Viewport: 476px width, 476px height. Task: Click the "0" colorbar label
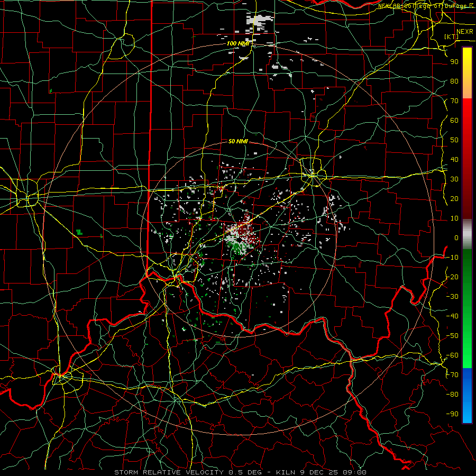456,237
